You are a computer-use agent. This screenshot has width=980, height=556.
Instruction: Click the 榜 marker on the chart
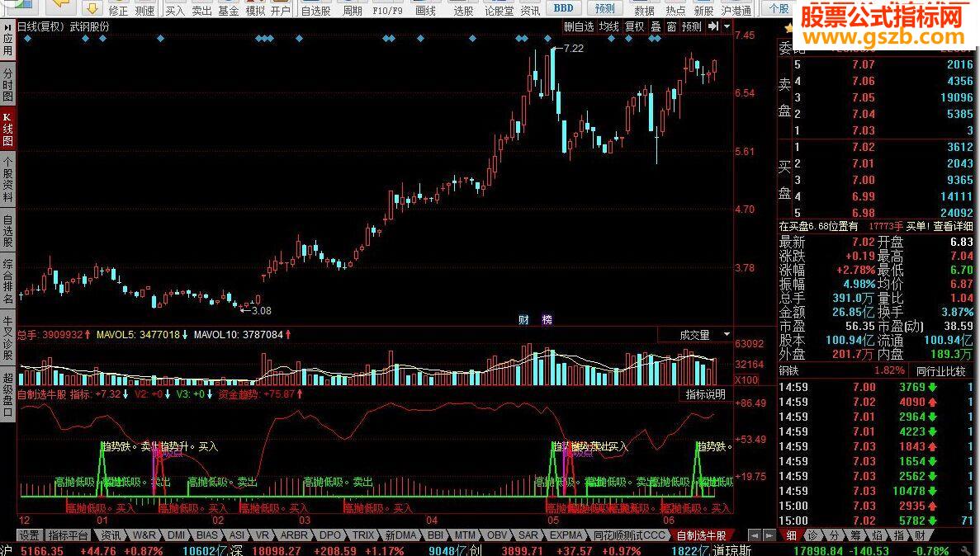[x=547, y=320]
